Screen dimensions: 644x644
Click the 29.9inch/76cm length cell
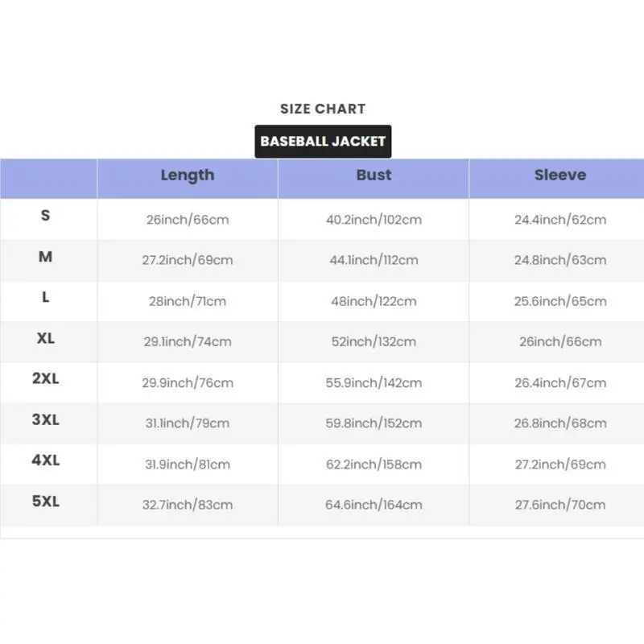pyautogui.click(x=188, y=382)
